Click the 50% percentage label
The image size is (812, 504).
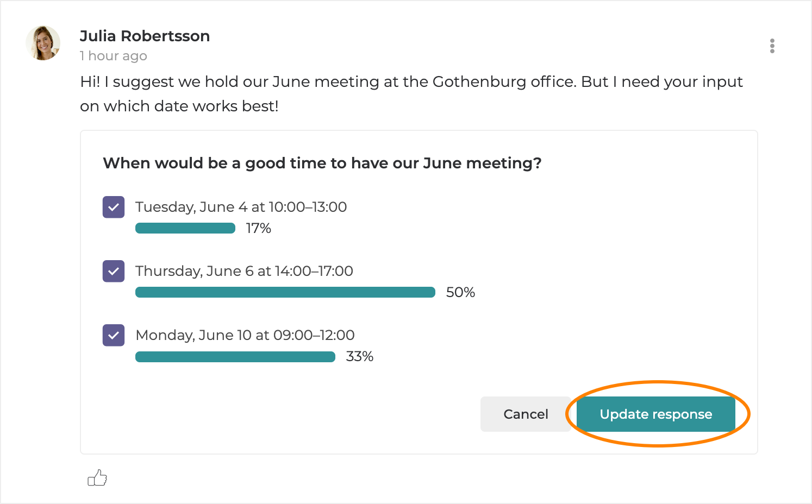pyautogui.click(x=460, y=292)
